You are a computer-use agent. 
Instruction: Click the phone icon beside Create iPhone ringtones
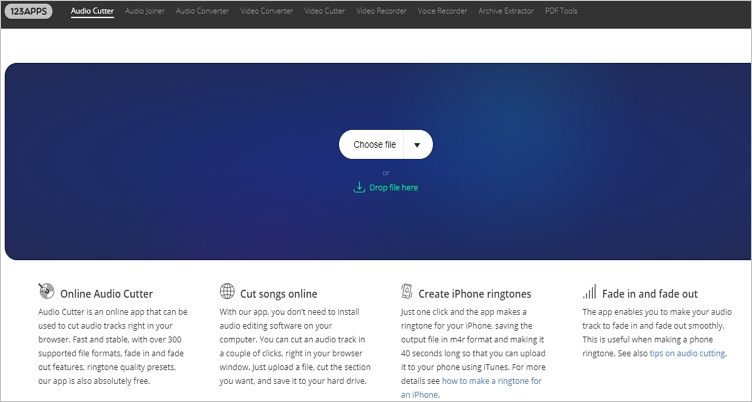(407, 291)
